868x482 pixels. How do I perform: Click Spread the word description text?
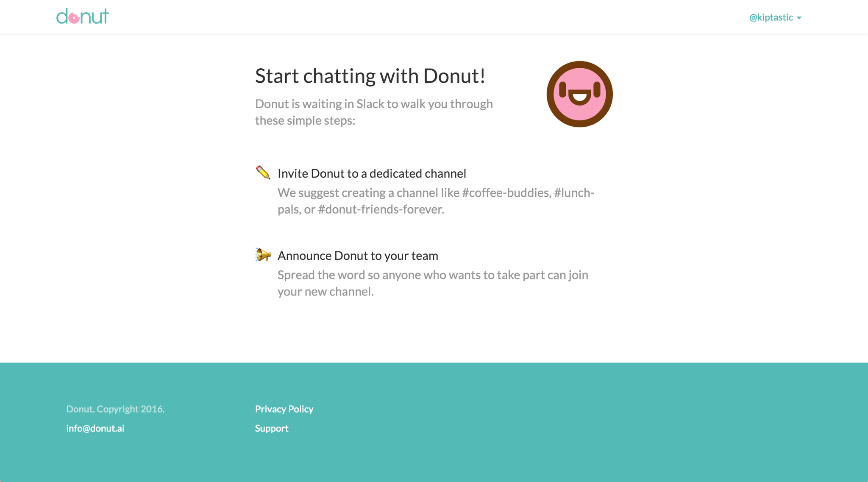click(x=433, y=283)
